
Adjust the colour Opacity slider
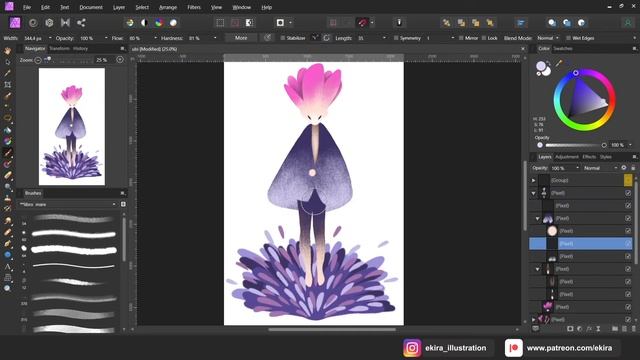tap(575, 145)
